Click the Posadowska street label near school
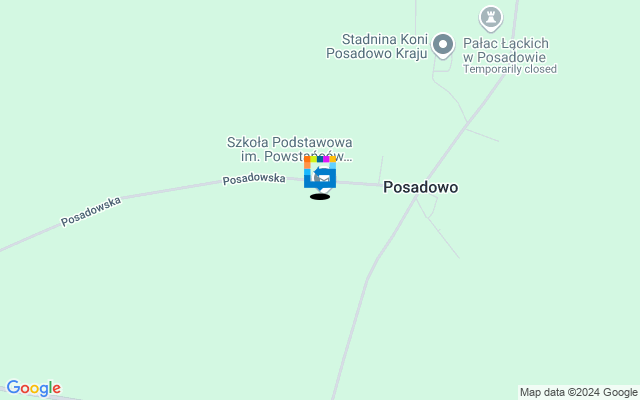This screenshot has height=400, width=640. point(254,179)
